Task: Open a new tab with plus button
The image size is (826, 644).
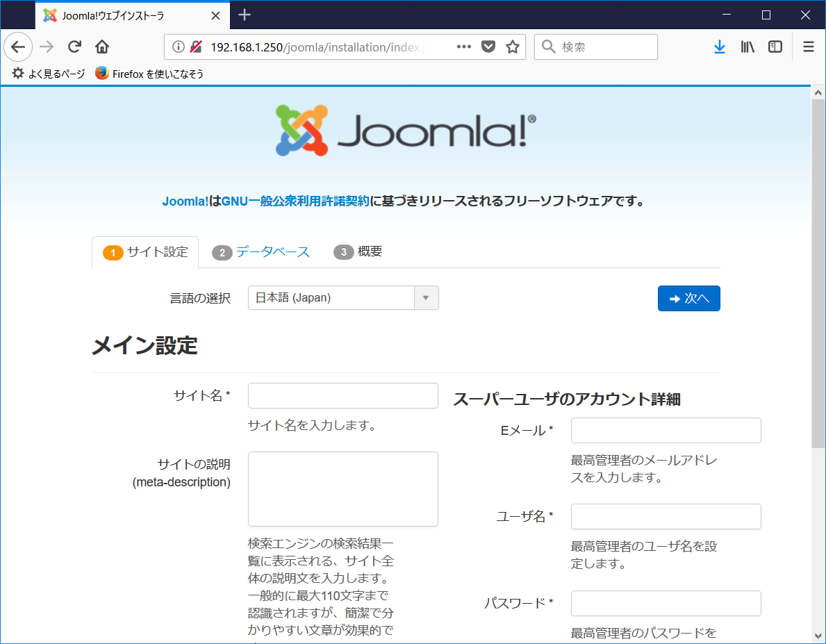Action: pos(245,15)
